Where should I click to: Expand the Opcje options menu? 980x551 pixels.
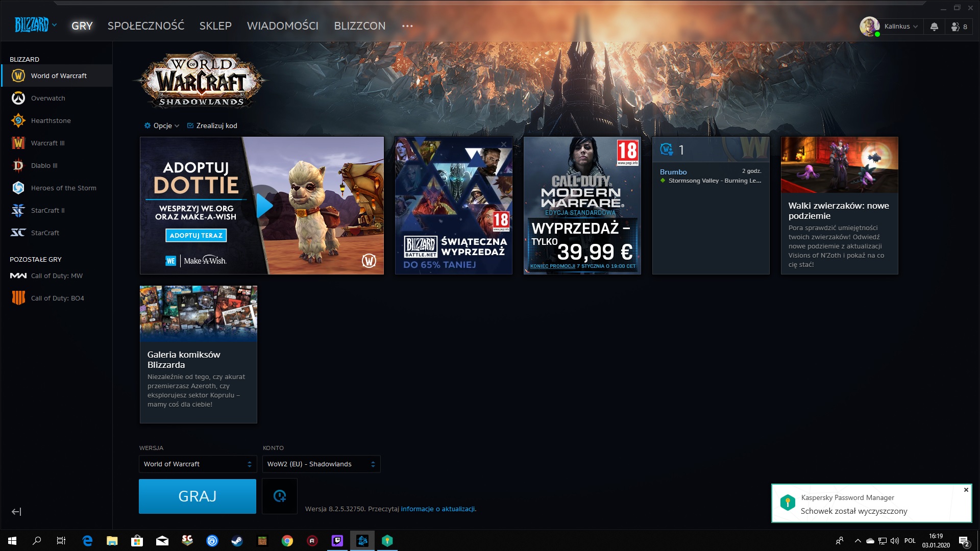click(162, 126)
